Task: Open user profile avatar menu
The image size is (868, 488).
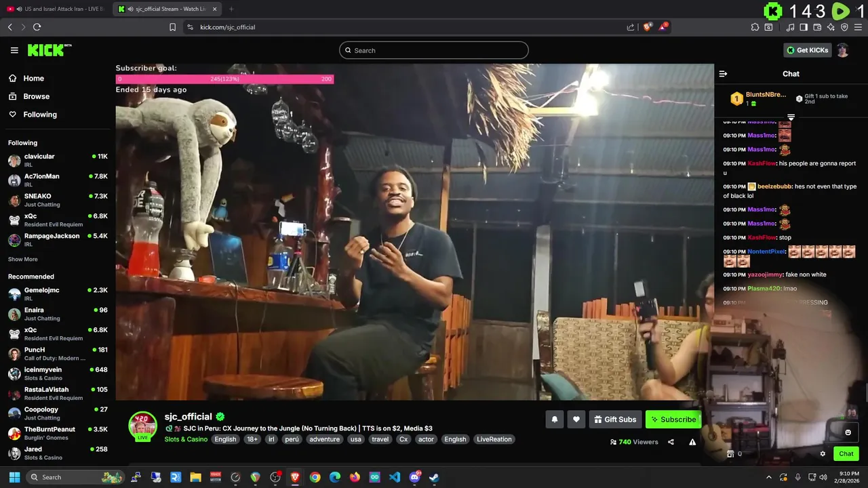Action: 842,50
